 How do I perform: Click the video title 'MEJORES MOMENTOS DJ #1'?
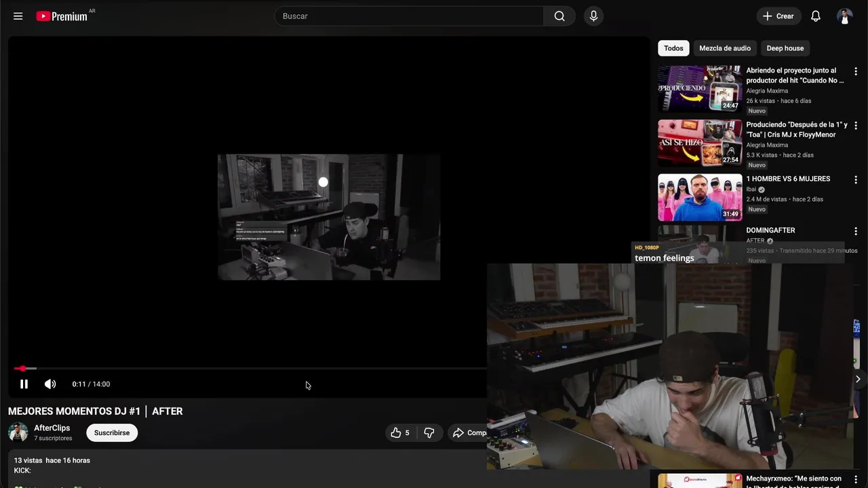[x=95, y=411]
